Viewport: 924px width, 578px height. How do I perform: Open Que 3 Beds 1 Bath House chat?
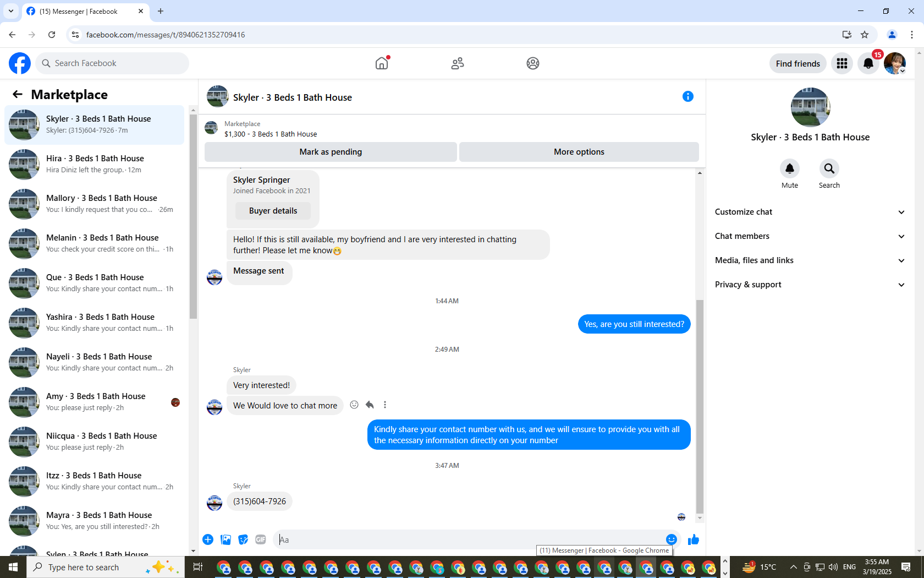(x=95, y=283)
